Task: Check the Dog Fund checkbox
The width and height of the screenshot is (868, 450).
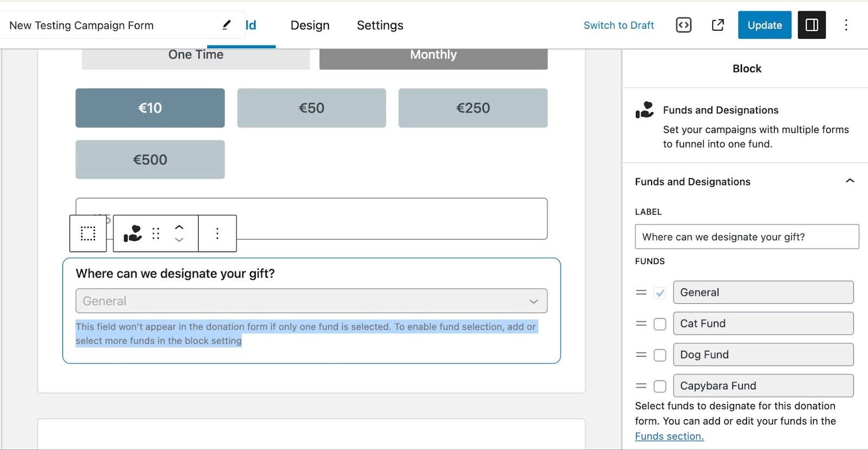Action: (x=660, y=355)
